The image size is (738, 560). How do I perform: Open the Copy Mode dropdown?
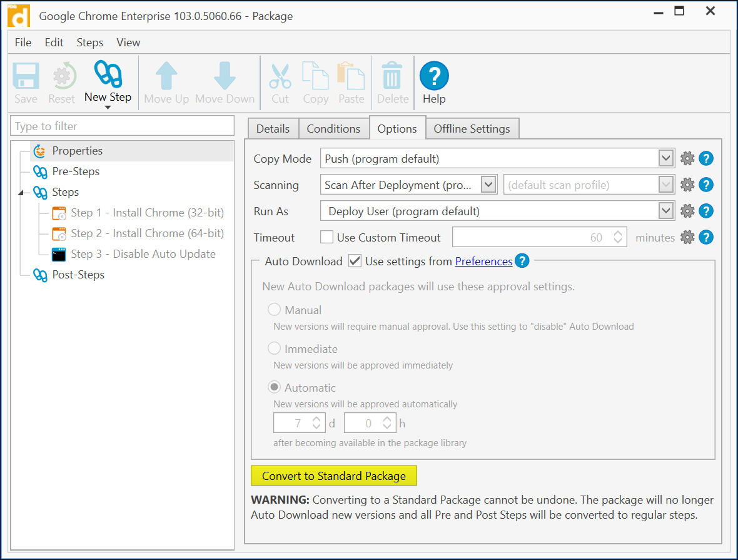click(666, 159)
